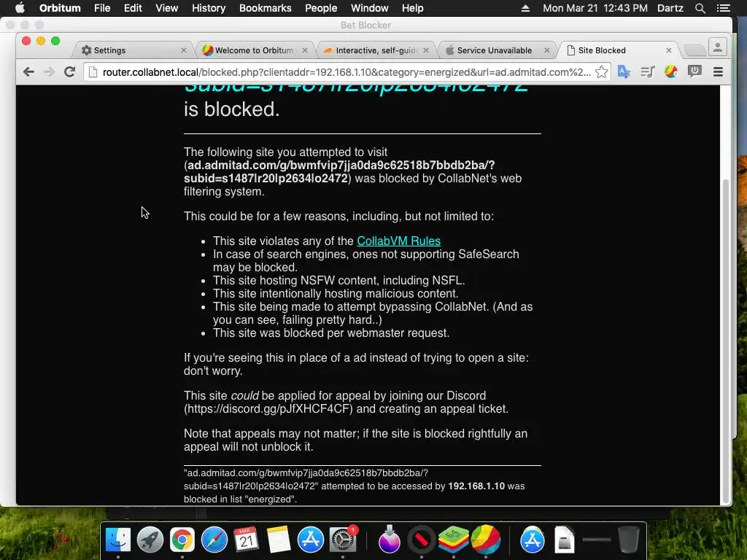Open the people profile button in the tab strip
Screen dimensions: 747x560
pyautogui.click(x=718, y=47)
